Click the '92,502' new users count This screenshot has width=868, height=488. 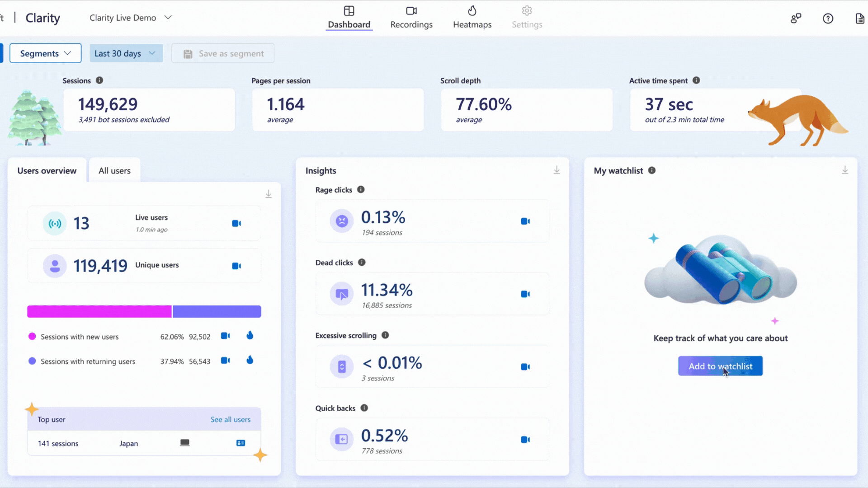coord(200,337)
